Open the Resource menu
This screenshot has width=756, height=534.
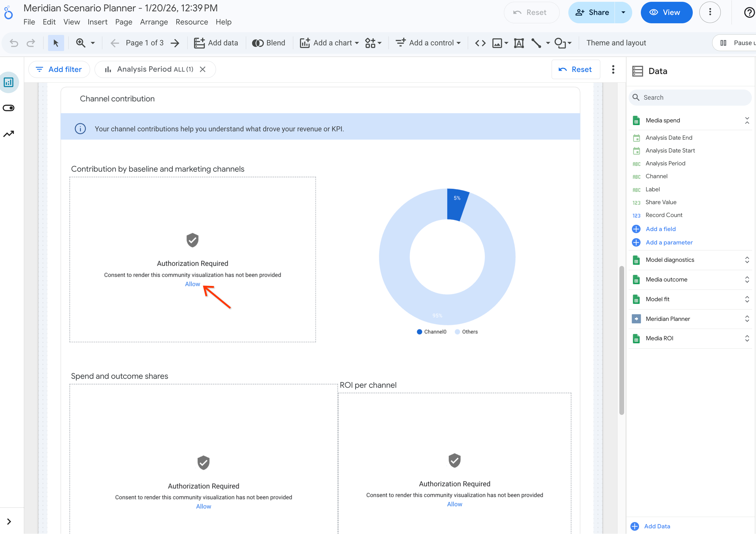(x=192, y=22)
